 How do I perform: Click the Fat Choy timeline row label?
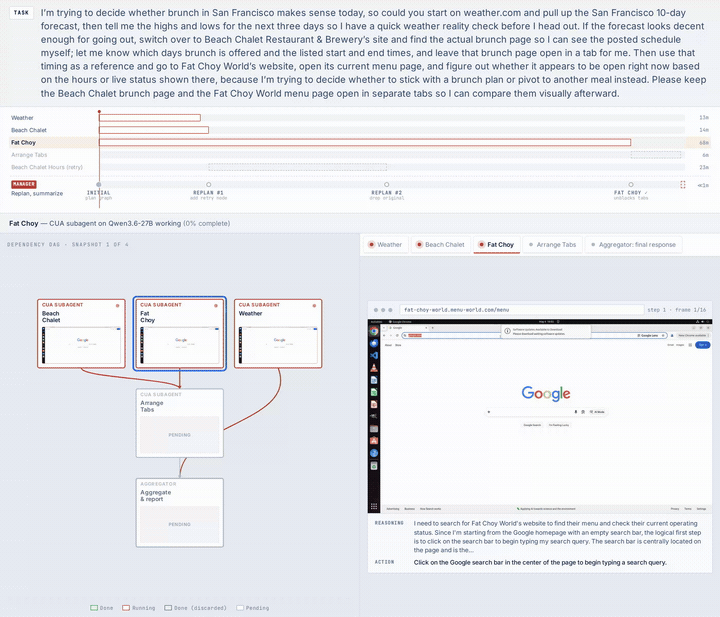pyautogui.click(x=23, y=143)
